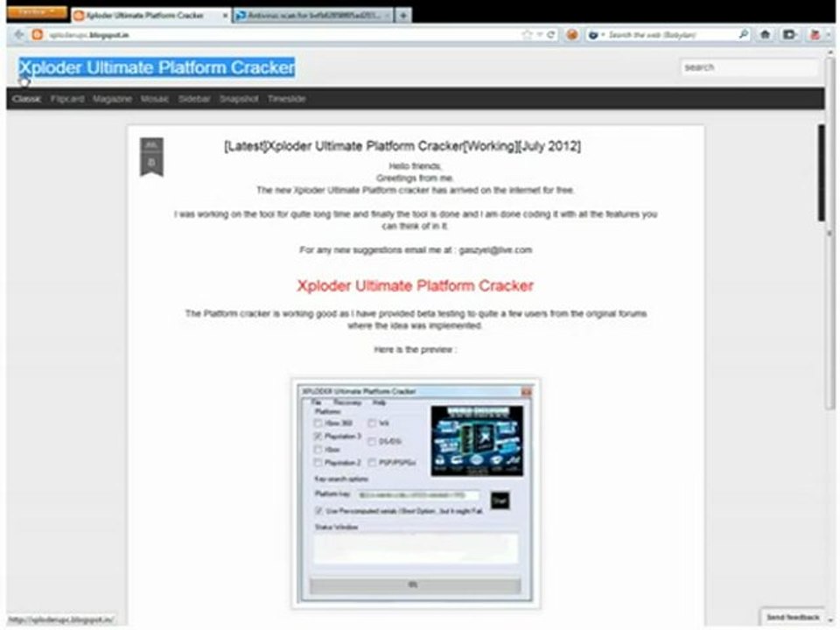Open the post title [Latest]Xploder Ultimate Platform Cracker

point(402,146)
